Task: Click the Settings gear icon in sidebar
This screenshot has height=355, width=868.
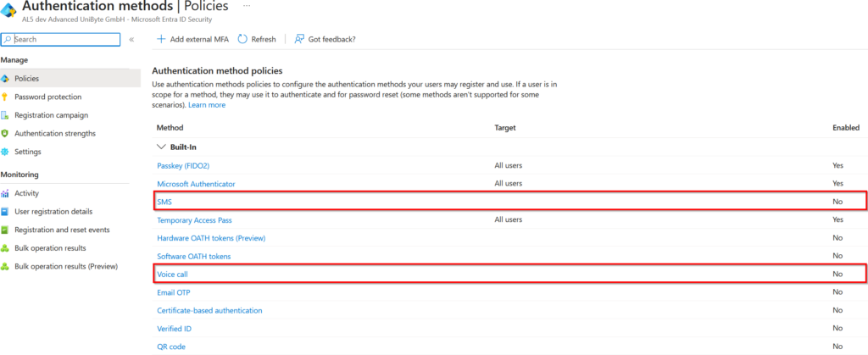Action: 6,152
